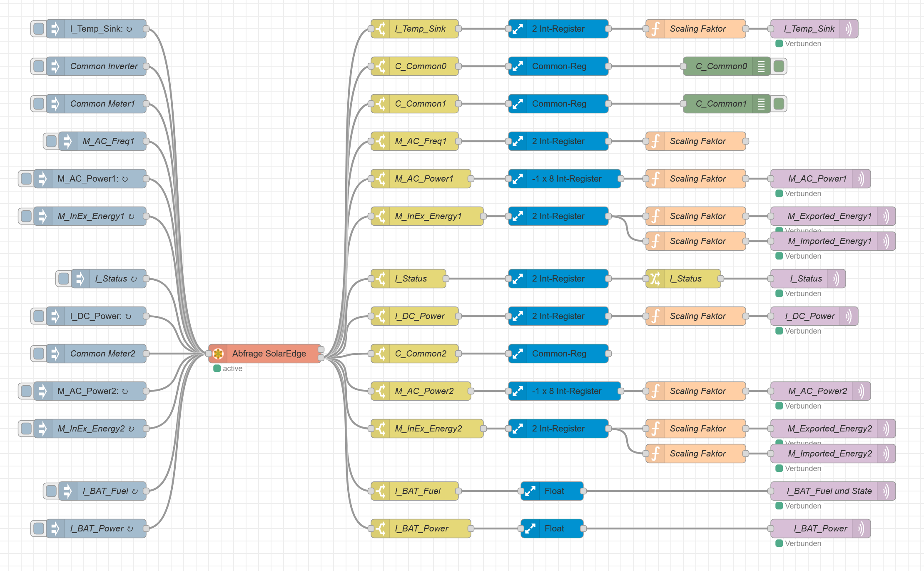Click the I_Status inject button

[x=64, y=279]
